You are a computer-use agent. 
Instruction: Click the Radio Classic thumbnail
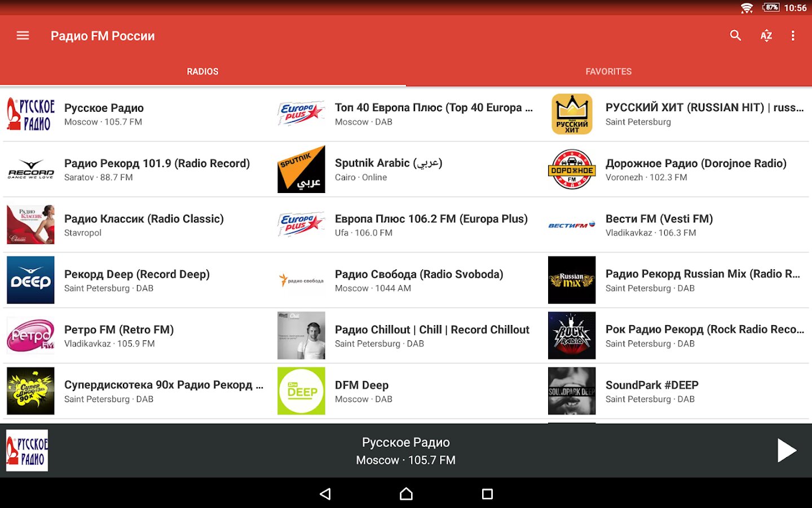click(x=30, y=225)
